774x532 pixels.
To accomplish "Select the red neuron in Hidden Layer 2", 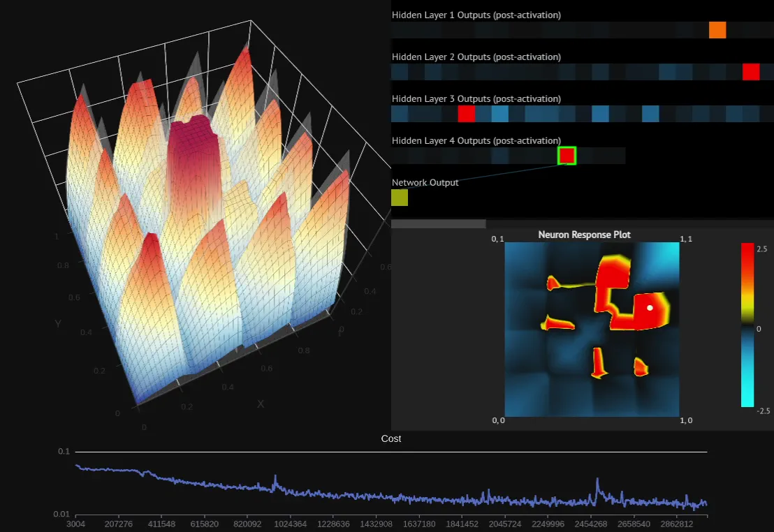I will (x=751, y=72).
